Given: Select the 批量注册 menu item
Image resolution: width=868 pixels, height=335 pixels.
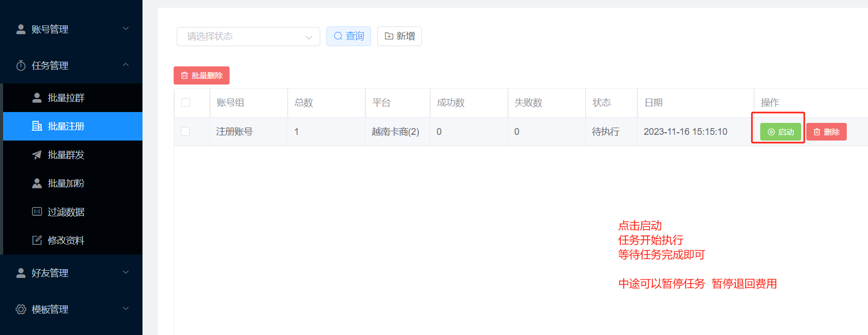Looking at the screenshot, I should [x=66, y=127].
